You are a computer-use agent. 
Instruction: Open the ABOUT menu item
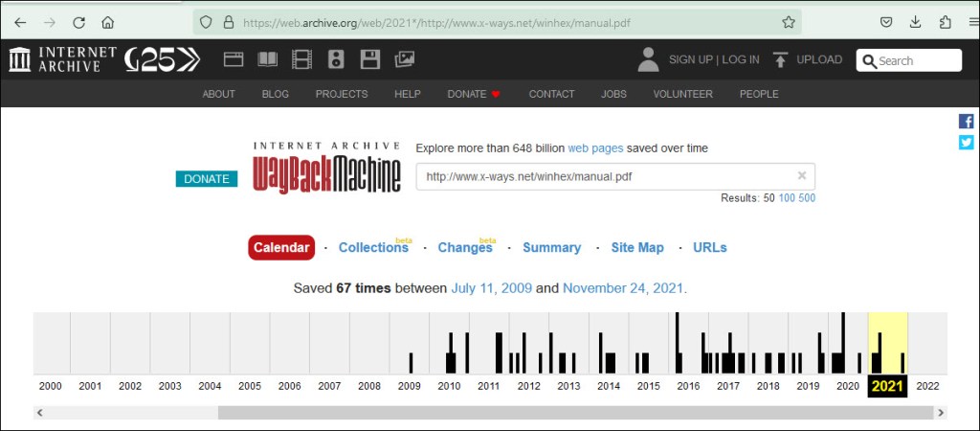(219, 94)
